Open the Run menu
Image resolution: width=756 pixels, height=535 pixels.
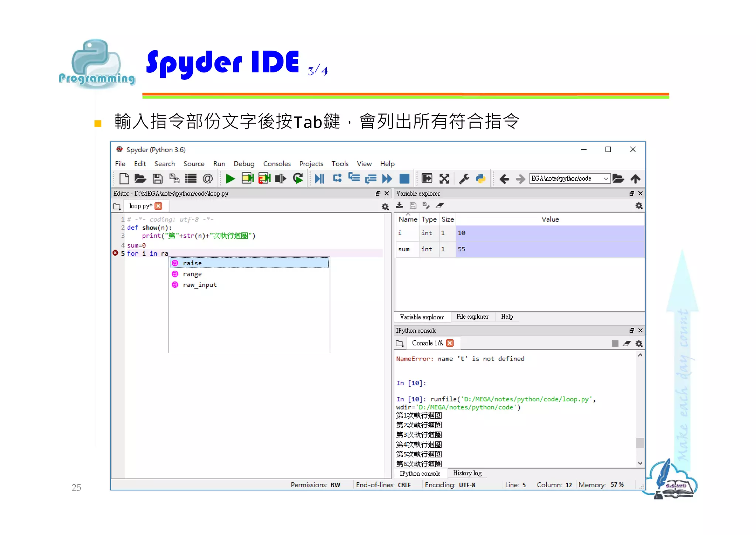[x=219, y=164]
